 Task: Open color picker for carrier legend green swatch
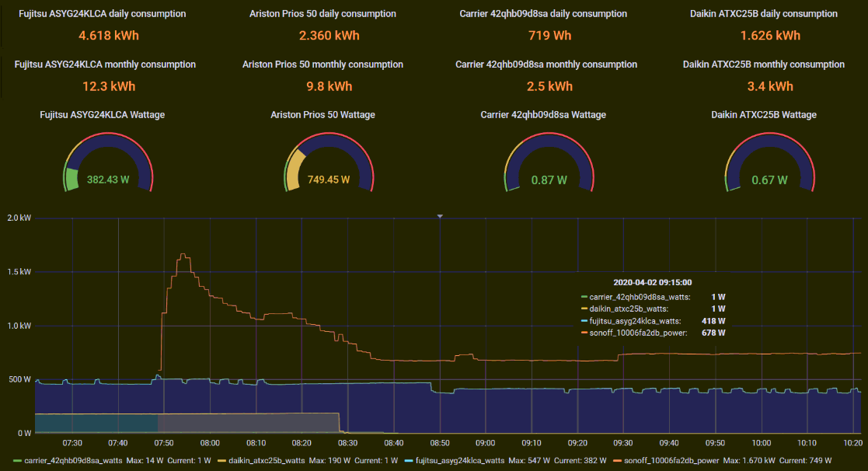(17, 460)
